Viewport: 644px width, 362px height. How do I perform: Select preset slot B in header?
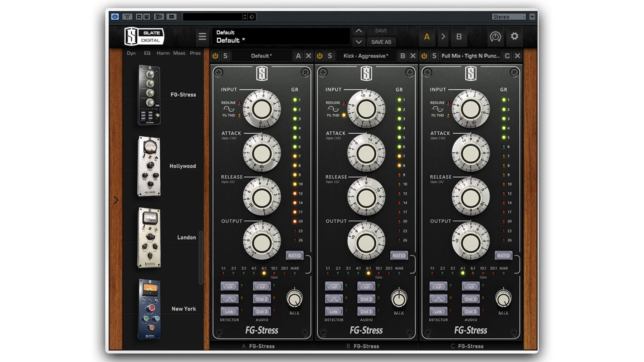click(459, 36)
